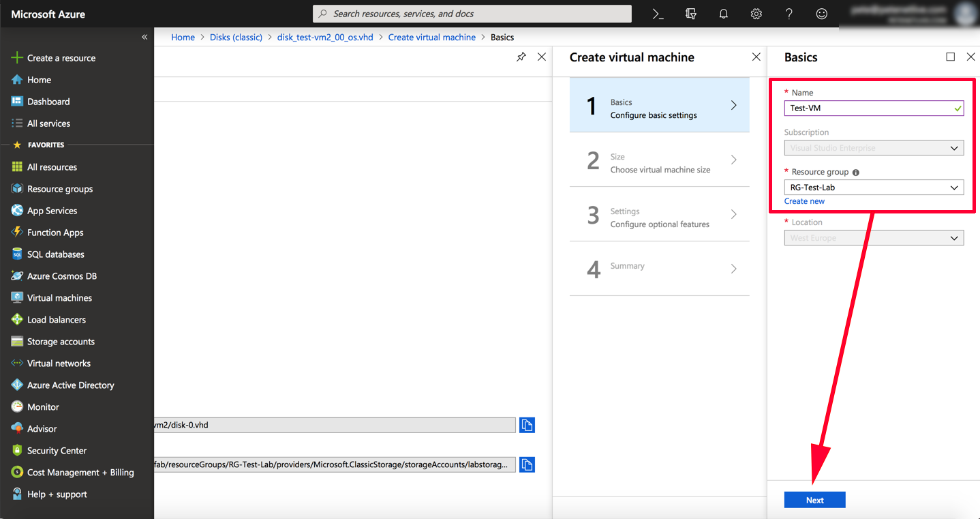The image size is (980, 519).
Task: Open the help question mark menu
Action: pyautogui.click(x=789, y=14)
